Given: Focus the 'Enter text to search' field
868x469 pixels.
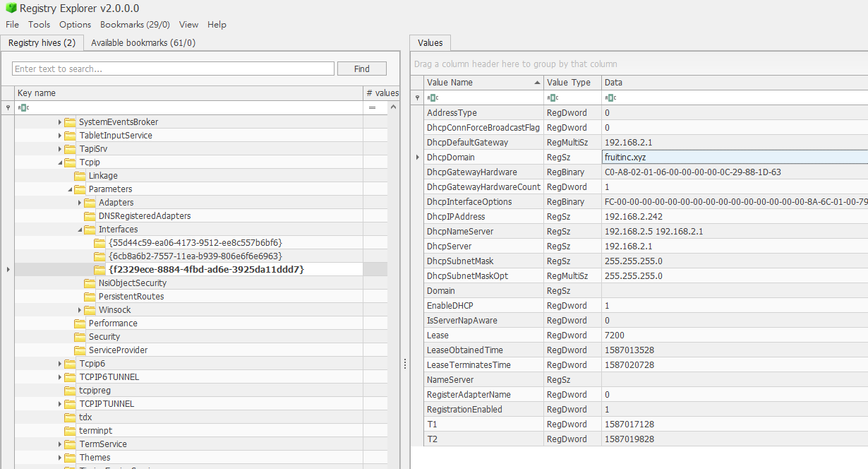Looking at the screenshot, I should click(174, 69).
